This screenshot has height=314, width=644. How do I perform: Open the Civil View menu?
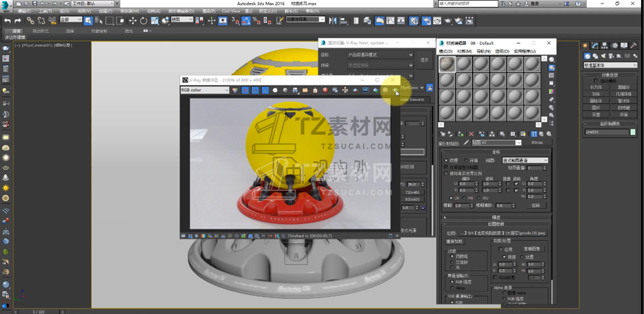pos(230,11)
